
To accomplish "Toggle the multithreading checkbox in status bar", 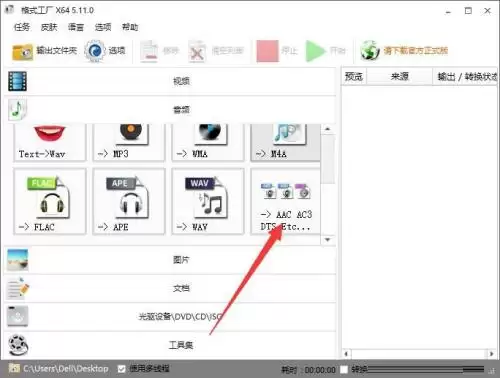I will (122, 369).
